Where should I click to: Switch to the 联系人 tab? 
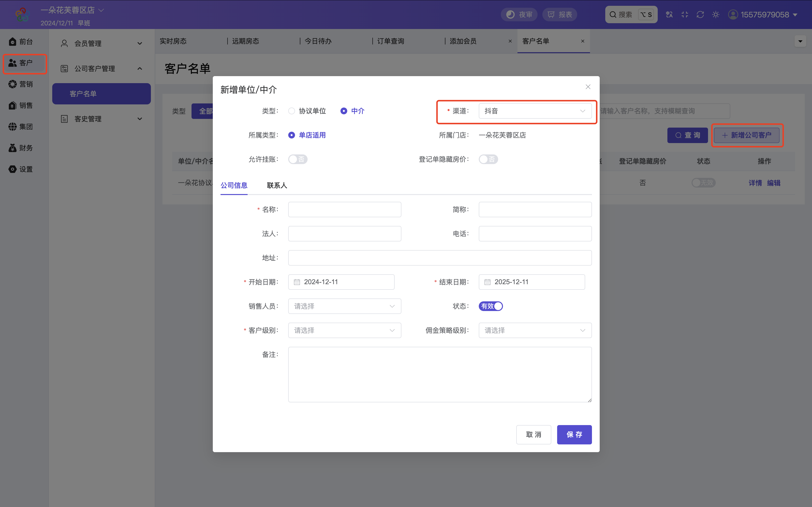(277, 185)
